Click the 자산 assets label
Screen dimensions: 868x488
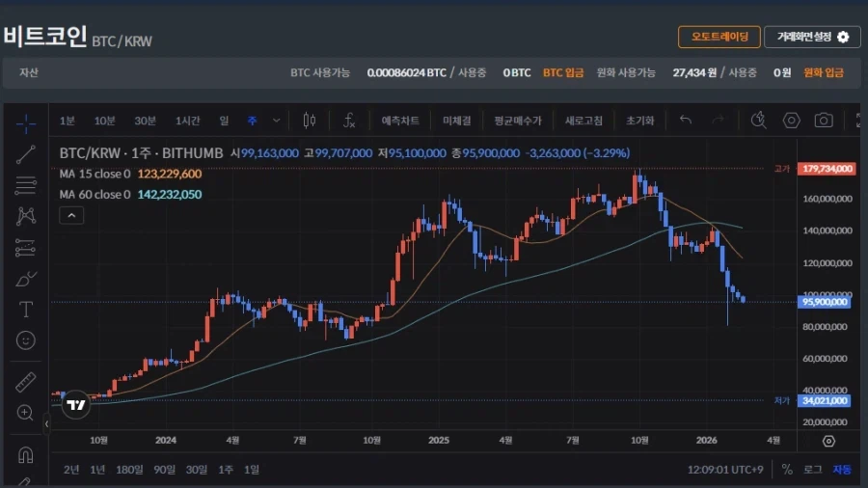pyautogui.click(x=29, y=72)
